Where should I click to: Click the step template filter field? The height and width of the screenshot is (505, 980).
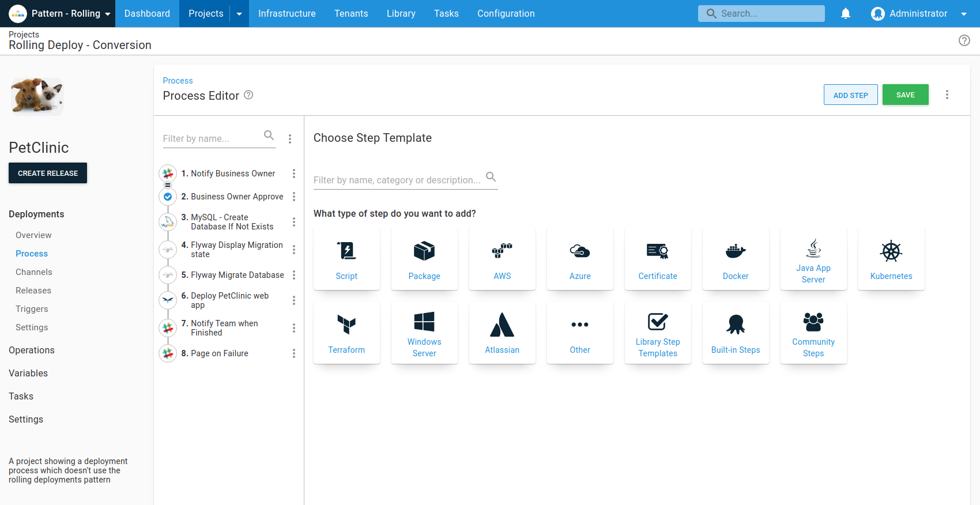tap(397, 180)
